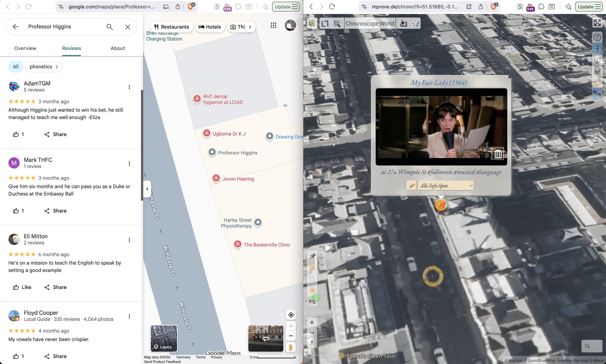The height and width of the screenshot is (364, 606).
Task: Open the Google apps grid
Action: tap(273, 25)
